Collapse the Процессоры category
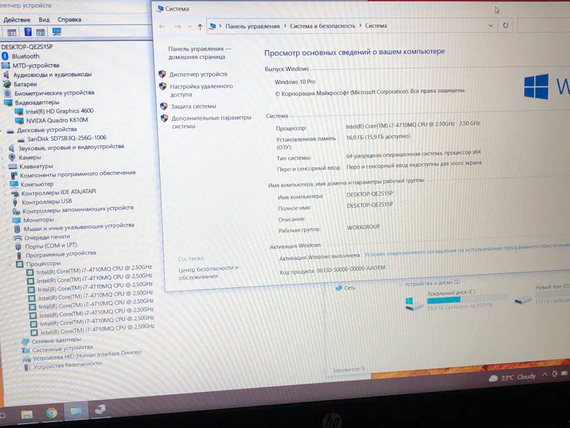The width and height of the screenshot is (570, 428). (10, 265)
